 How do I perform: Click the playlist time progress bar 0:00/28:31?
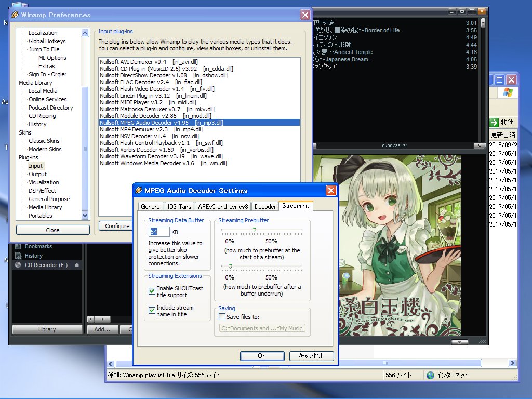pyautogui.click(x=395, y=145)
